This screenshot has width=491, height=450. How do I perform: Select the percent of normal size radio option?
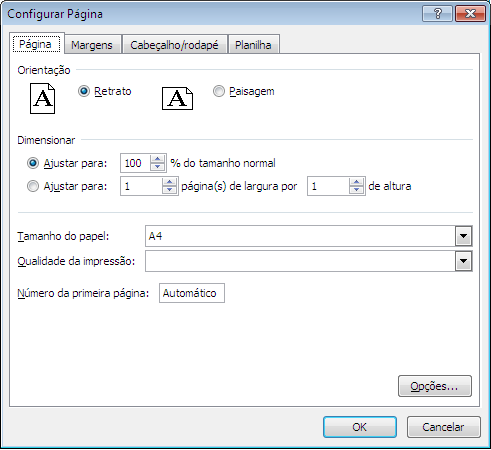pyautogui.click(x=33, y=163)
